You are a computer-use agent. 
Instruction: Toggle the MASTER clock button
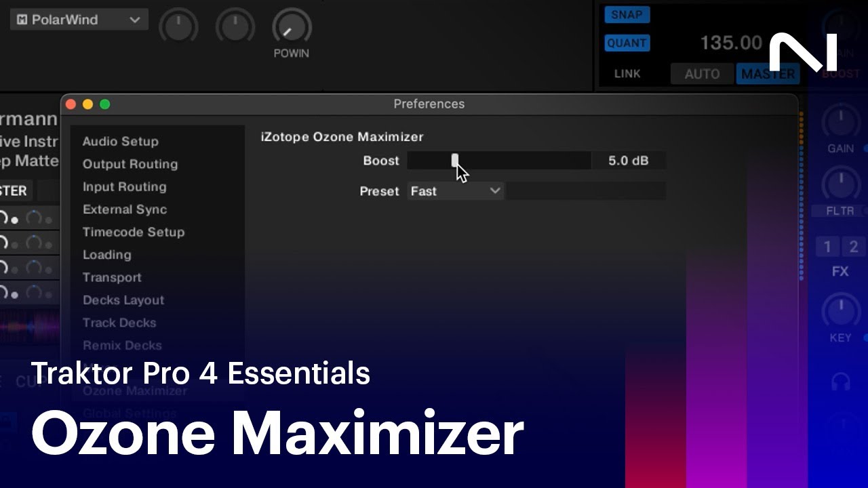[768, 74]
